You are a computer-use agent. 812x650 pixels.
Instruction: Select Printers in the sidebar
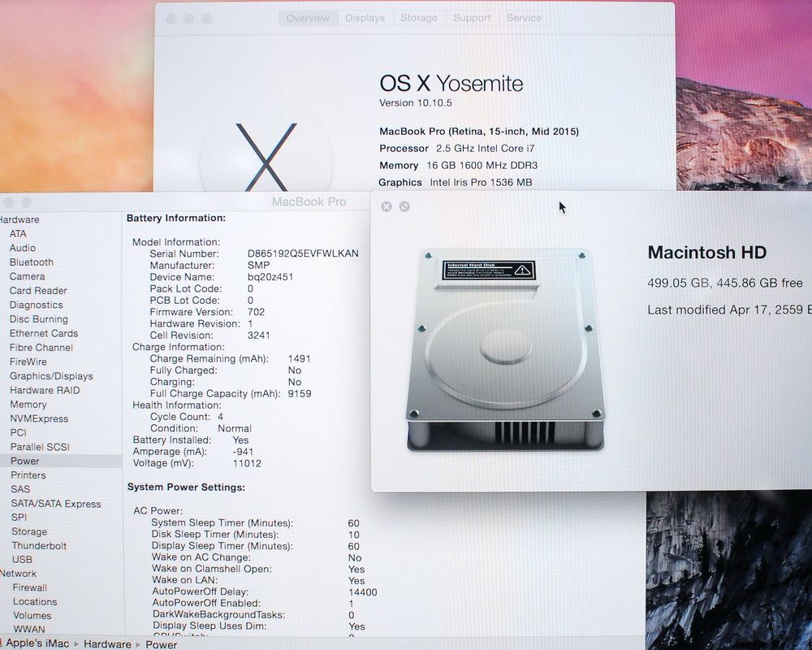pos(28,474)
